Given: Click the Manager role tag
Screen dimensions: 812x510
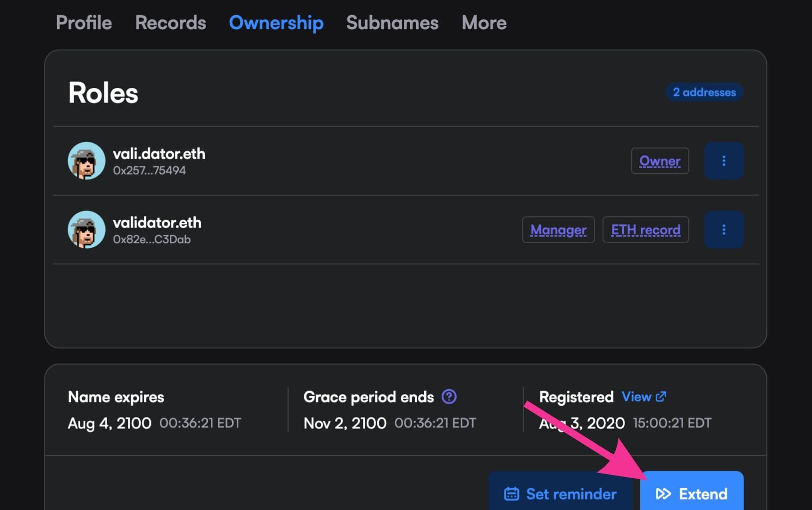Looking at the screenshot, I should pyautogui.click(x=558, y=230).
